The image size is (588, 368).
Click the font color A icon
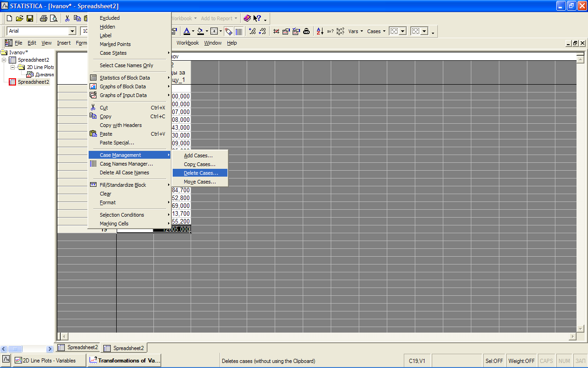pos(187,31)
